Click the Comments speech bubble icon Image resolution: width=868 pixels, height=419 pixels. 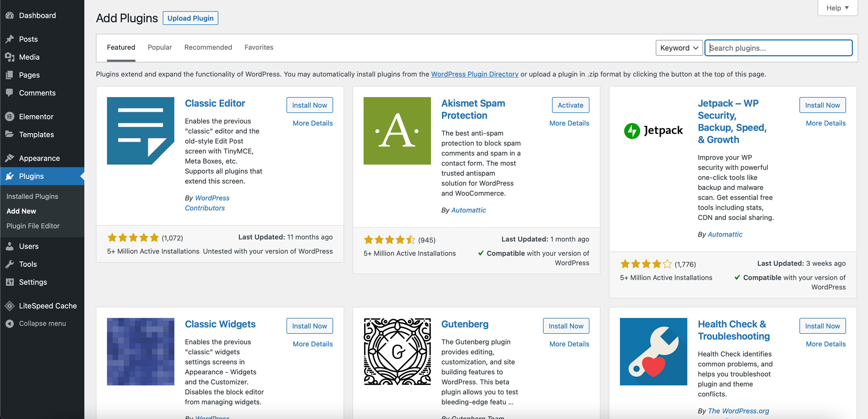point(10,93)
